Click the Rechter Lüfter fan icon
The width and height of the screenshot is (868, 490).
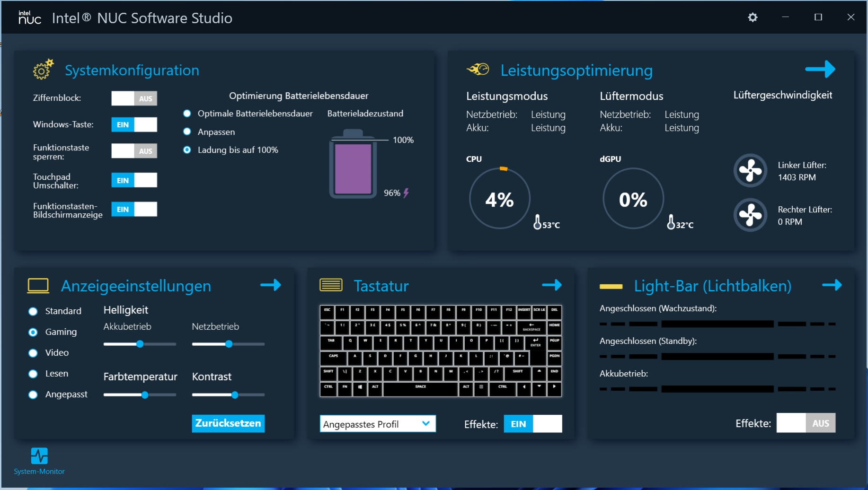750,215
